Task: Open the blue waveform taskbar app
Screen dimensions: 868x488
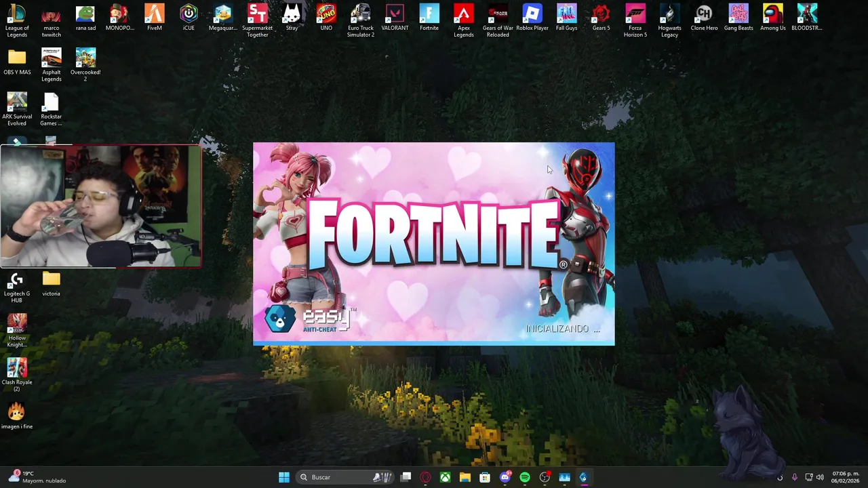Action: tap(564, 477)
